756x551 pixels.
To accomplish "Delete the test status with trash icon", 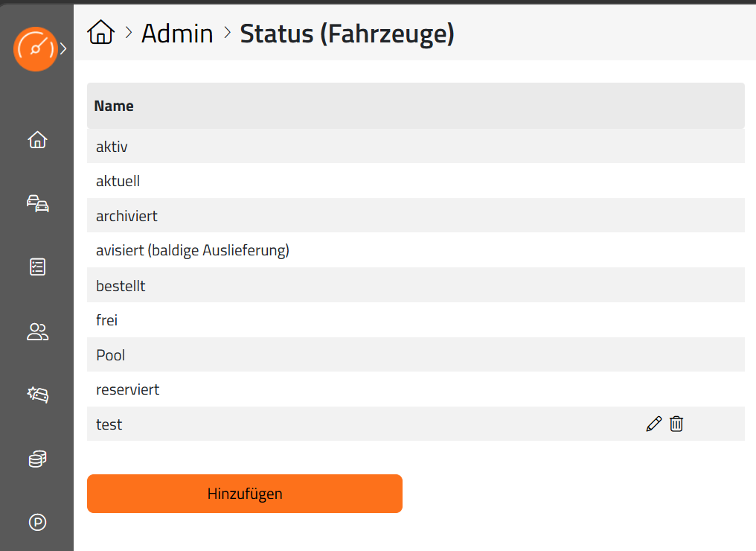I will click(676, 424).
